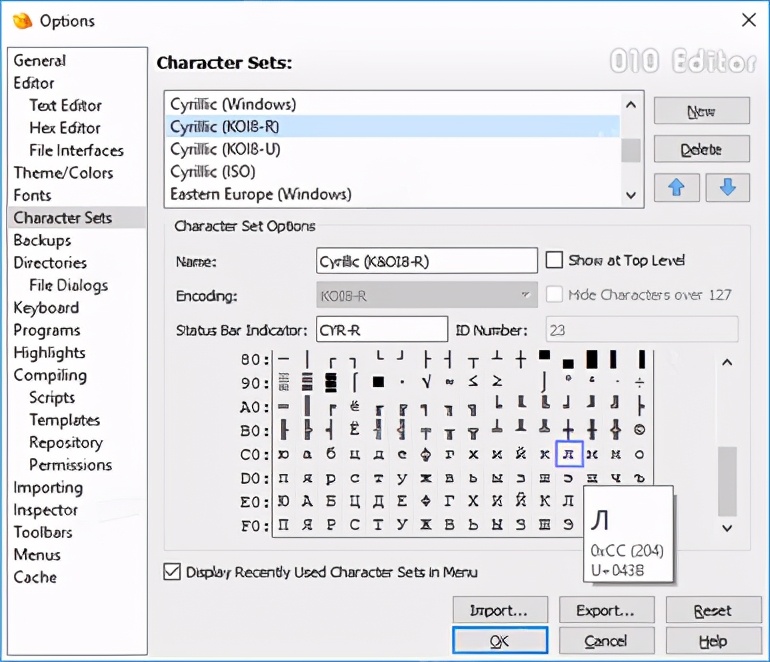Screen dimensions: 770x662
Task: Move the character set down with the blue arrow
Action: tap(728, 187)
